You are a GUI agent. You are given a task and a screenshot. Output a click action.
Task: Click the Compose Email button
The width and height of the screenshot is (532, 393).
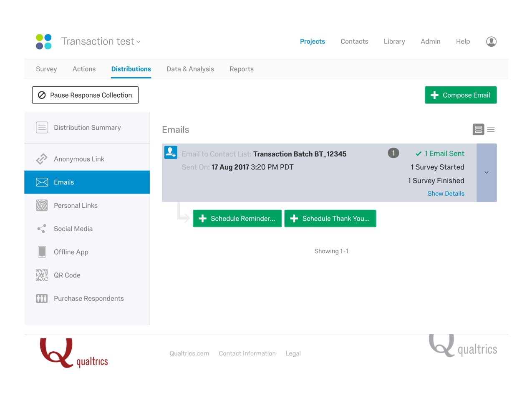461,95
